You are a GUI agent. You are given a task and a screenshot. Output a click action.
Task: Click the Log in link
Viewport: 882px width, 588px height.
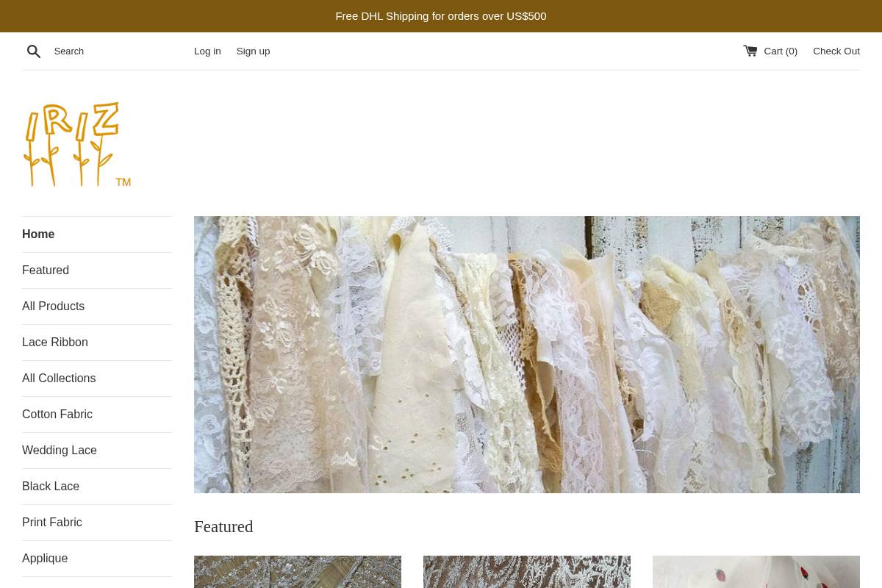pyautogui.click(x=207, y=51)
